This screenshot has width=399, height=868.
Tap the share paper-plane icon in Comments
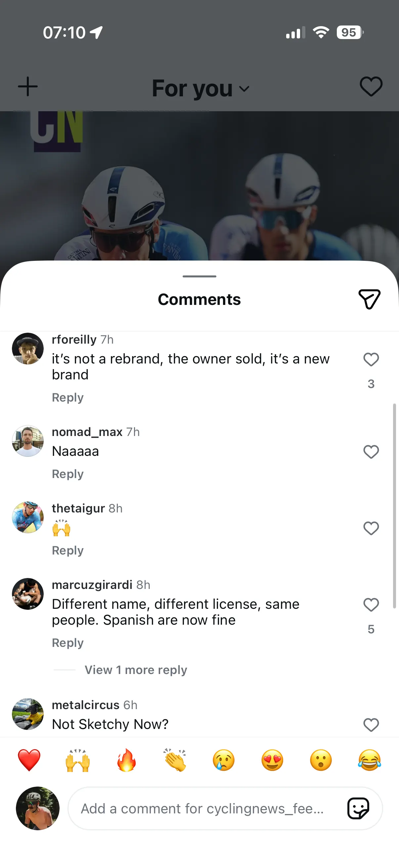click(369, 299)
